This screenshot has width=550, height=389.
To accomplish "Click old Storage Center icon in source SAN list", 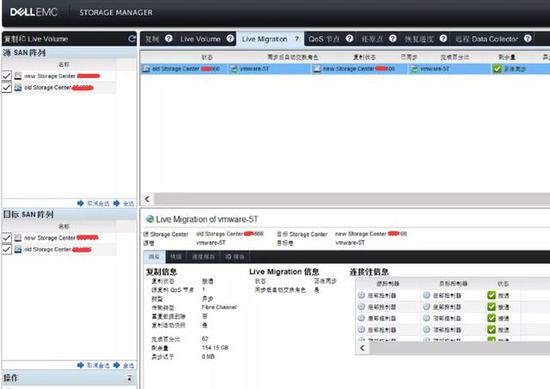I will pyautogui.click(x=18, y=87).
